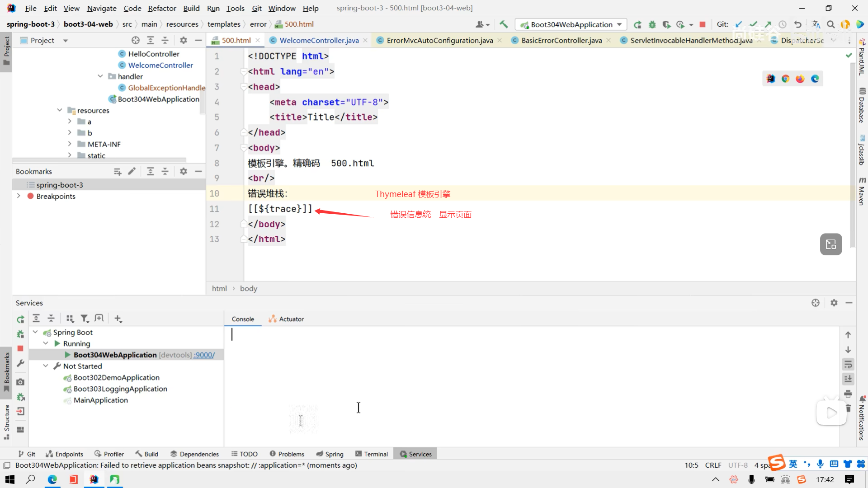Viewport: 868px width, 488px height.
Task: Collapse the handler folder in project tree
Action: pyautogui.click(x=100, y=76)
